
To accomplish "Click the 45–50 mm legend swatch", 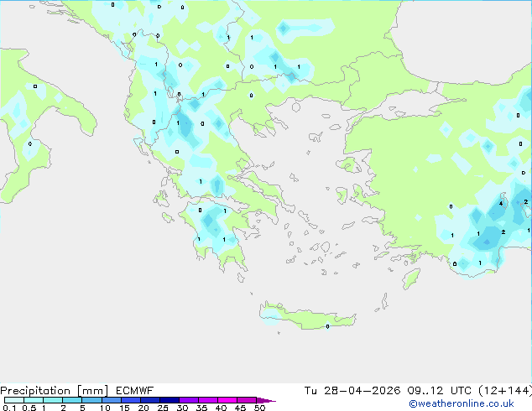I will [x=247, y=400].
